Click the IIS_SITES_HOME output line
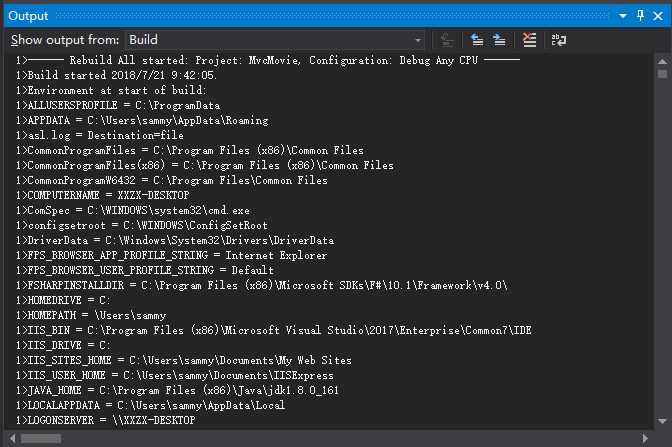The image size is (672, 447). tap(184, 360)
